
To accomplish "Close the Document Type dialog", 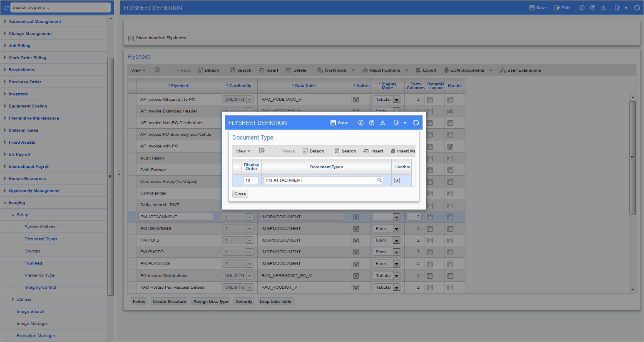I will (240, 194).
